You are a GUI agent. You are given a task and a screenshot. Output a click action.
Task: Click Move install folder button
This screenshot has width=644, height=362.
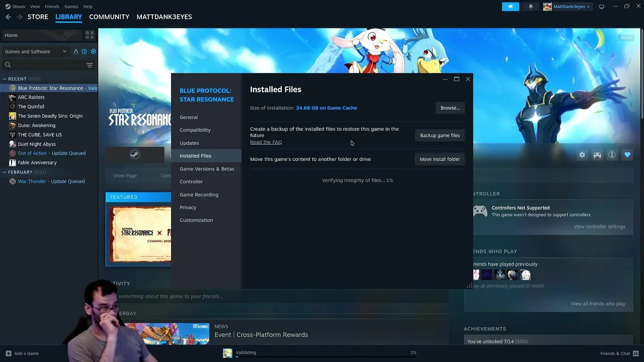click(440, 159)
